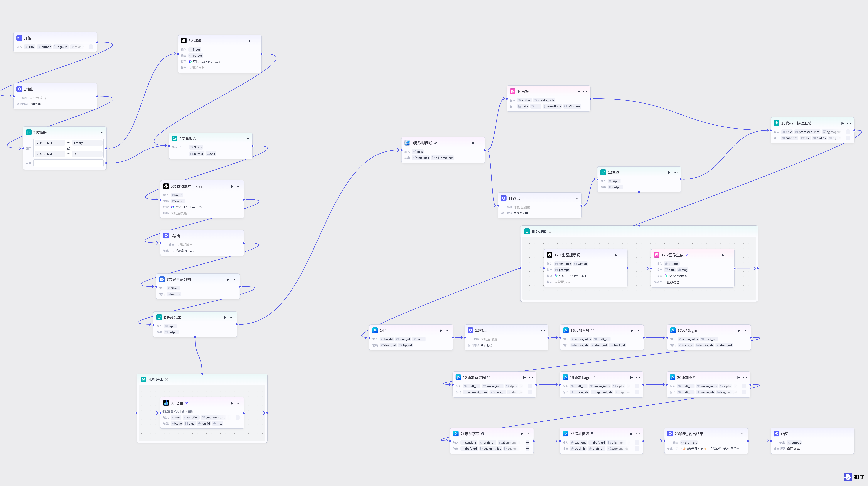Select the 3大模型 node icon
This screenshot has height=486, width=868.
[184, 40]
